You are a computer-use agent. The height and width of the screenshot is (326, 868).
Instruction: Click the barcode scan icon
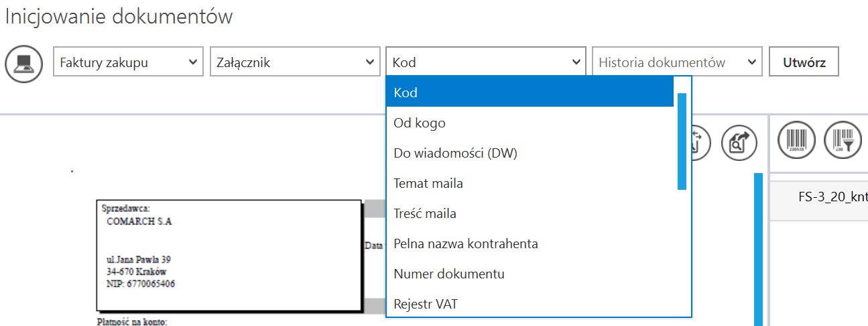pyautogui.click(x=796, y=141)
